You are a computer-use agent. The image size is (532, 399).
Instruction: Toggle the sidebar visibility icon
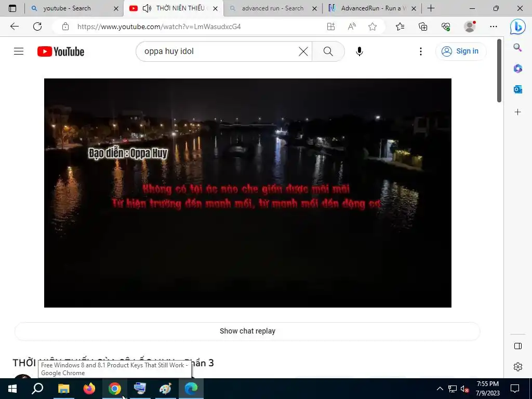[x=518, y=346]
